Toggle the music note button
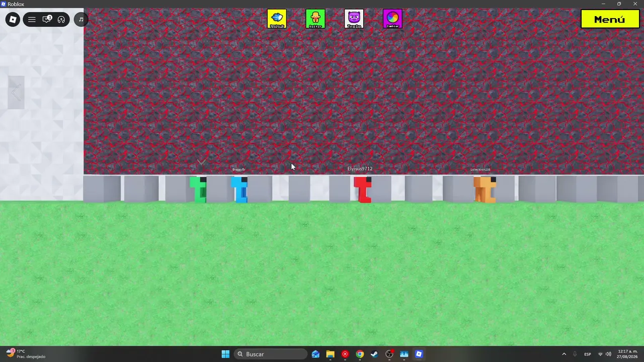Viewport: 644px width, 362px height. (81, 20)
